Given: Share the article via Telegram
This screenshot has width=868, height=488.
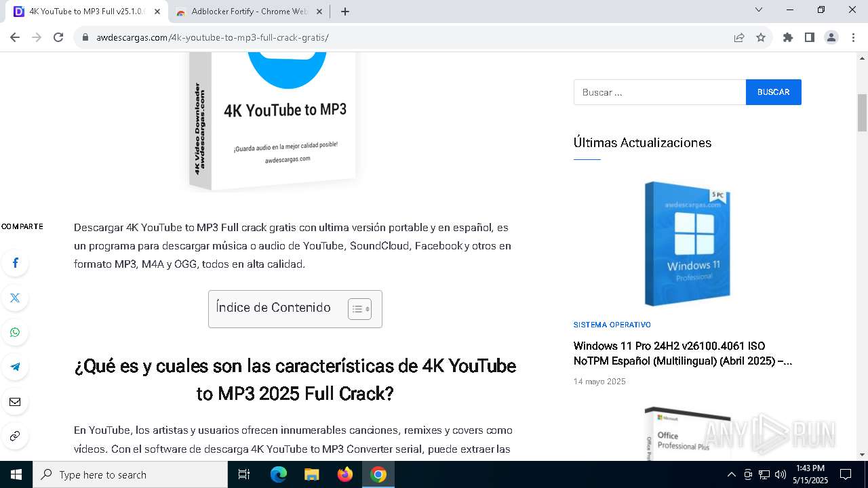Looking at the screenshot, I should (15, 367).
